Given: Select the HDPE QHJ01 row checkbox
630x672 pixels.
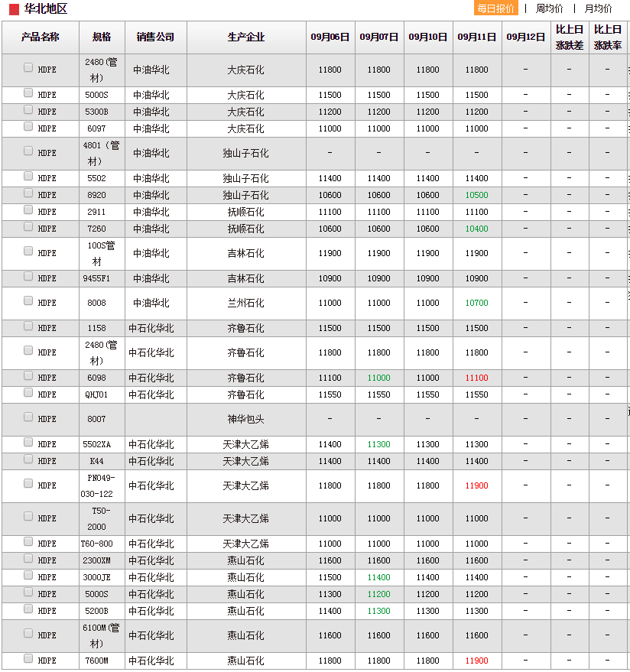Looking at the screenshot, I should click(28, 392).
